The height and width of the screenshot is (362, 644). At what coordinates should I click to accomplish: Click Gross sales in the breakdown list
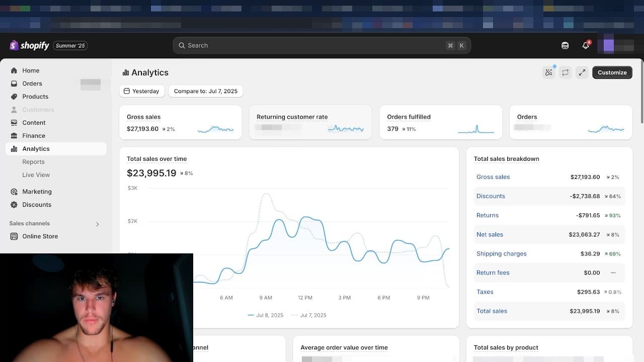[493, 177]
